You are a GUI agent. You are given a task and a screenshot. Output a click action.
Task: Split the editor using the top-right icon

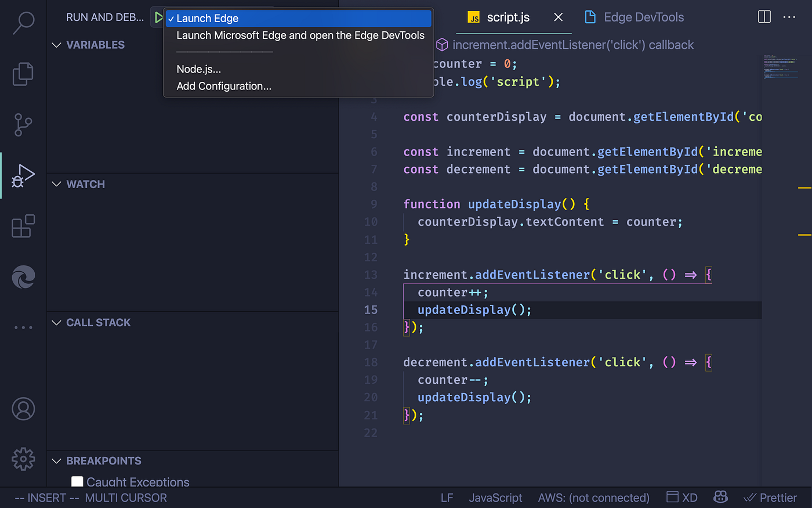coord(764,17)
